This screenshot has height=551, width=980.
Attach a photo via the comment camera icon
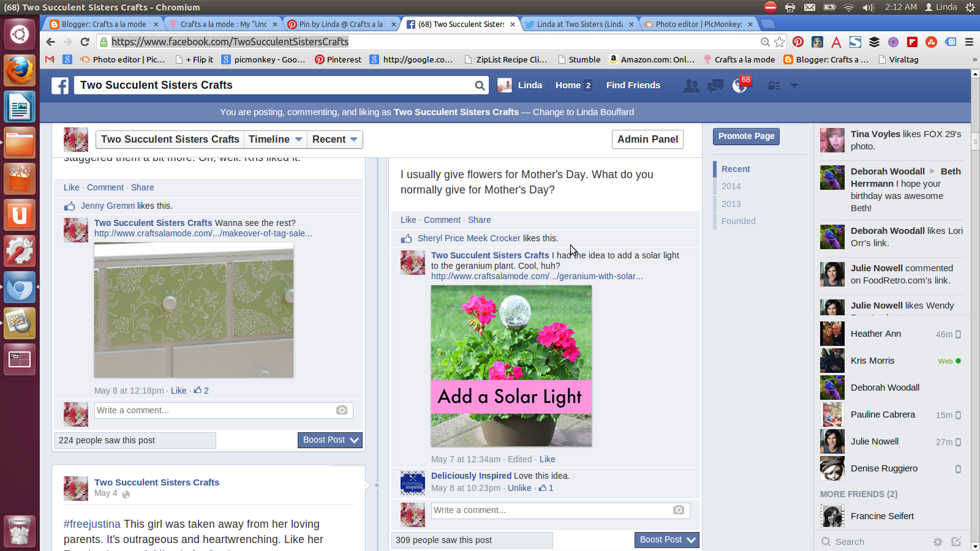click(x=678, y=510)
